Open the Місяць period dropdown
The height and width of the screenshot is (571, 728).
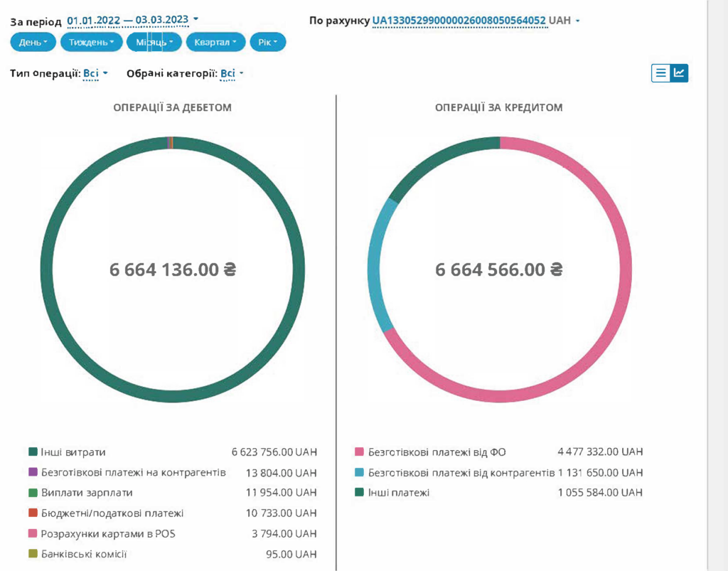(x=154, y=43)
